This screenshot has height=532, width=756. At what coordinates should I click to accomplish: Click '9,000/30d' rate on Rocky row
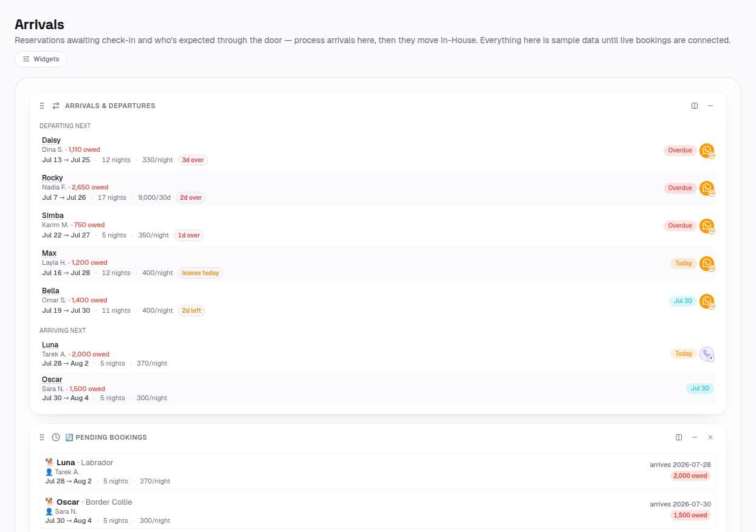154,198
